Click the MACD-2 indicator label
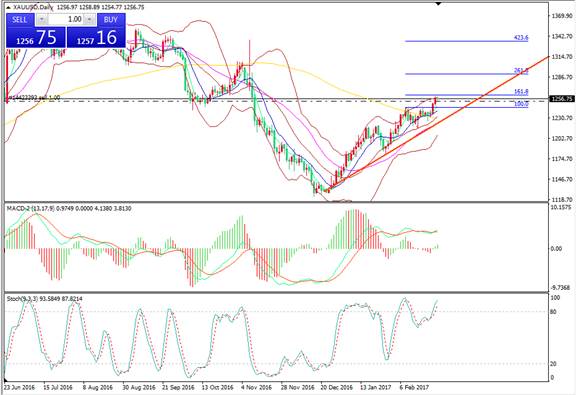This screenshot has width=576, height=395. point(69,208)
